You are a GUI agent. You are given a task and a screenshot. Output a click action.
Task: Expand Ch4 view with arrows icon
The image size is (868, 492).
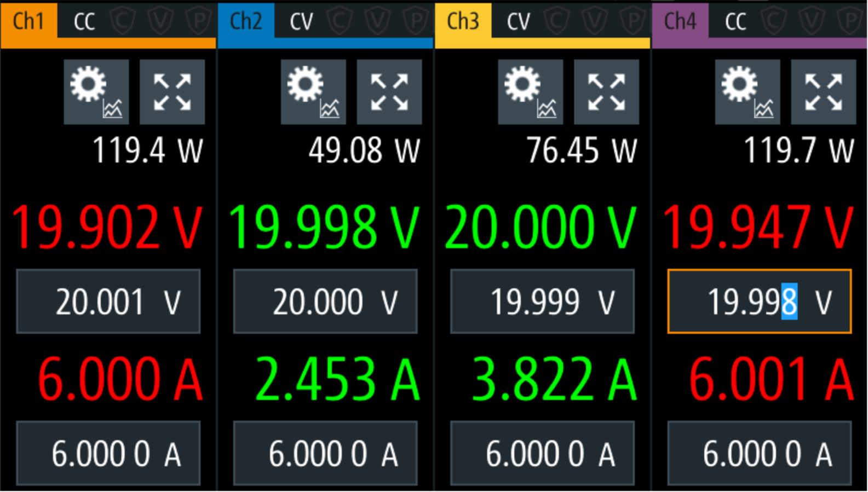824,92
